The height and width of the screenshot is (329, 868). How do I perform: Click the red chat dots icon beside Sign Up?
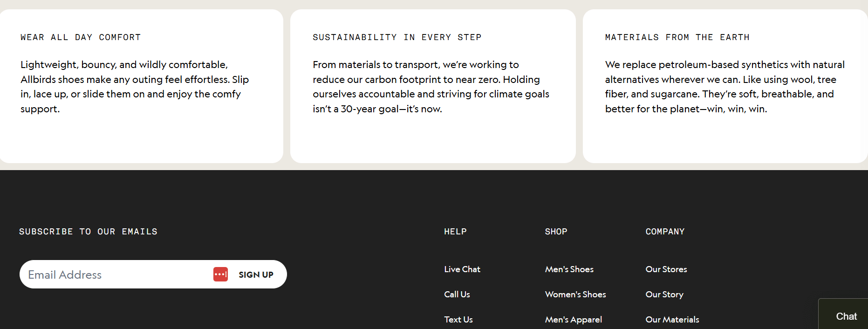click(220, 274)
